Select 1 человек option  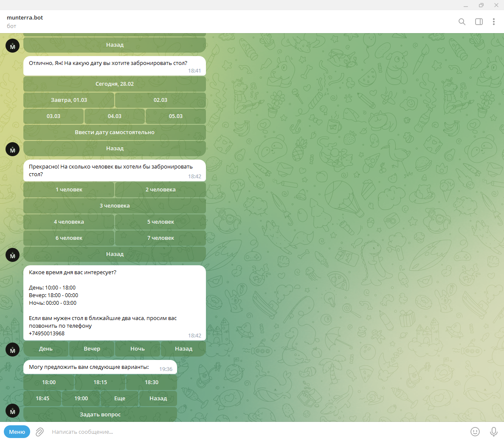(x=69, y=190)
